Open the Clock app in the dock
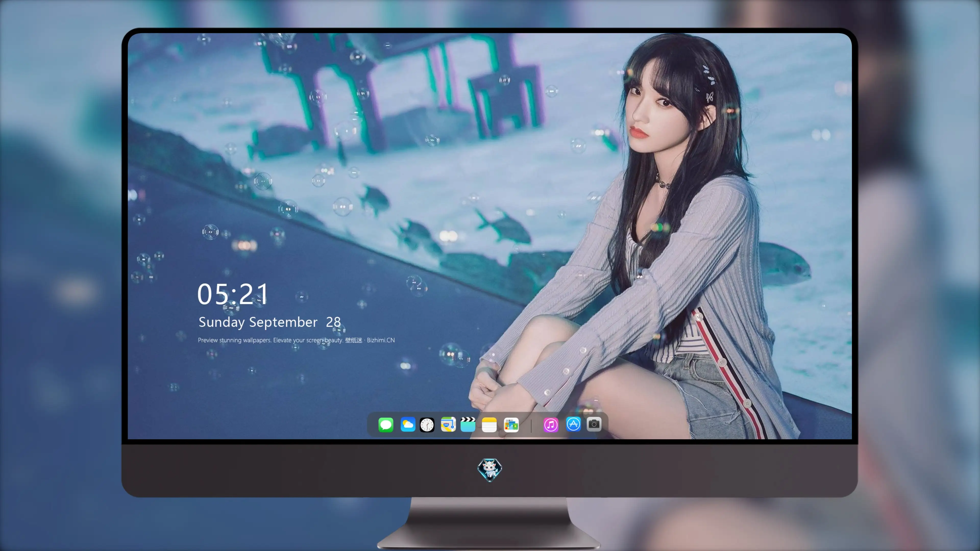The height and width of the screenshot is (551, 980). click(x=427, y=424)
